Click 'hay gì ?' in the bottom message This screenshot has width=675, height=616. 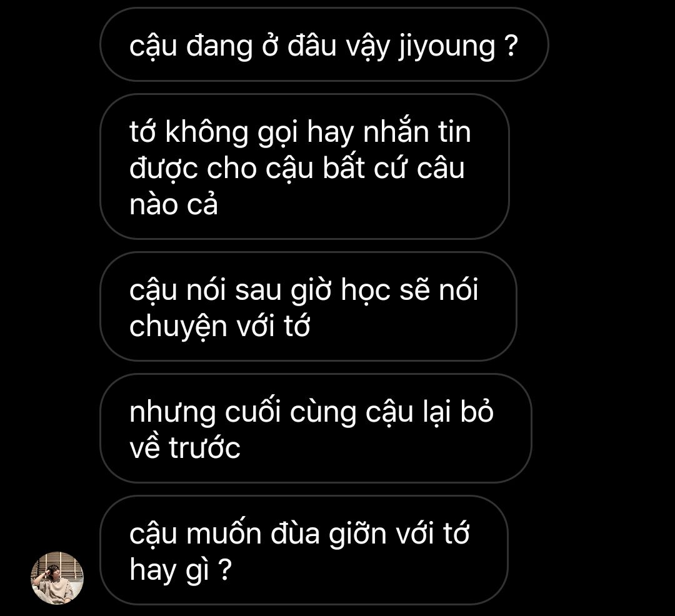point(181,571)
